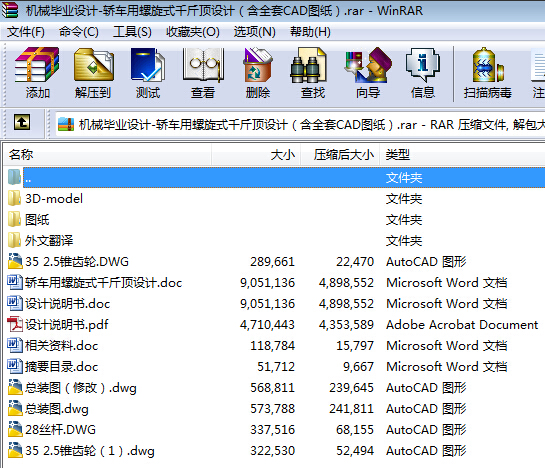Click the Extract To (解压到) icon
545x468 pixels.
click(x=93, y=65)
